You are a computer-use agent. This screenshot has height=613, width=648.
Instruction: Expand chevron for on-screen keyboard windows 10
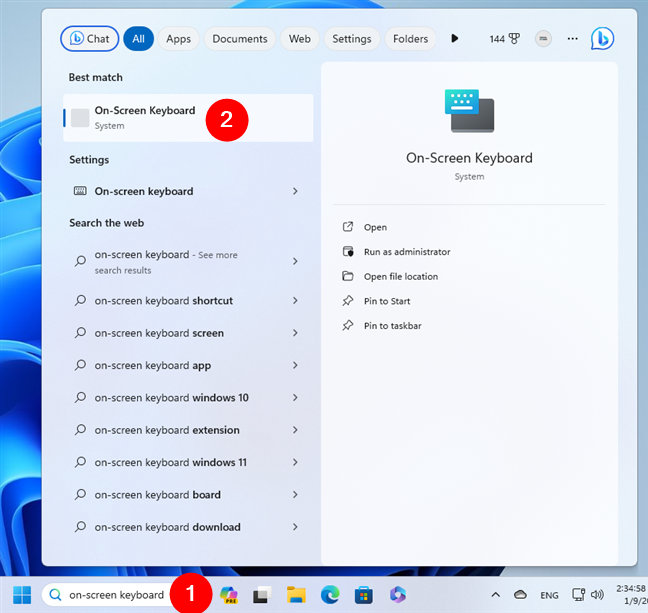click(295, 397)
